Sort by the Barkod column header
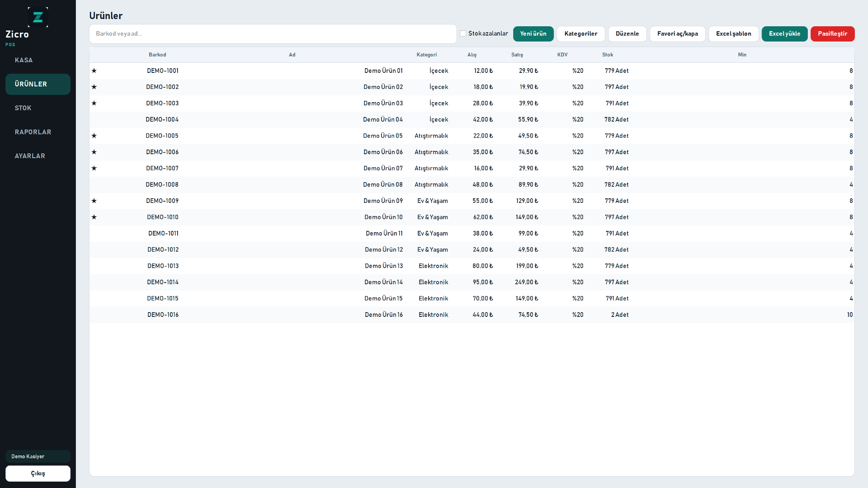The height and width of the screenshot is (488, 868). 157,55
